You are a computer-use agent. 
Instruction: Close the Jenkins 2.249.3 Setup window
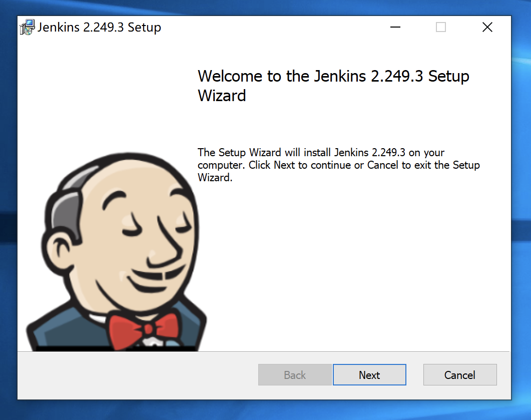[487, 27]
